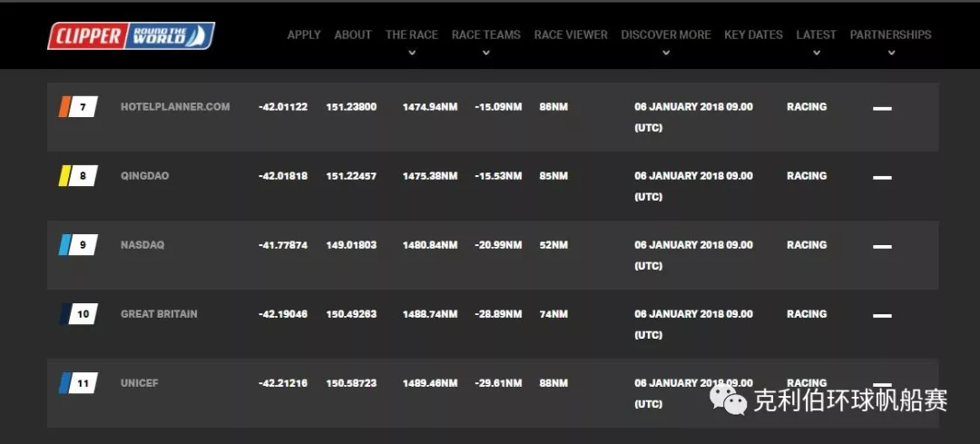
Task: Select the light blue position 9 badge for Nasdaq
Action: (78, 245)
